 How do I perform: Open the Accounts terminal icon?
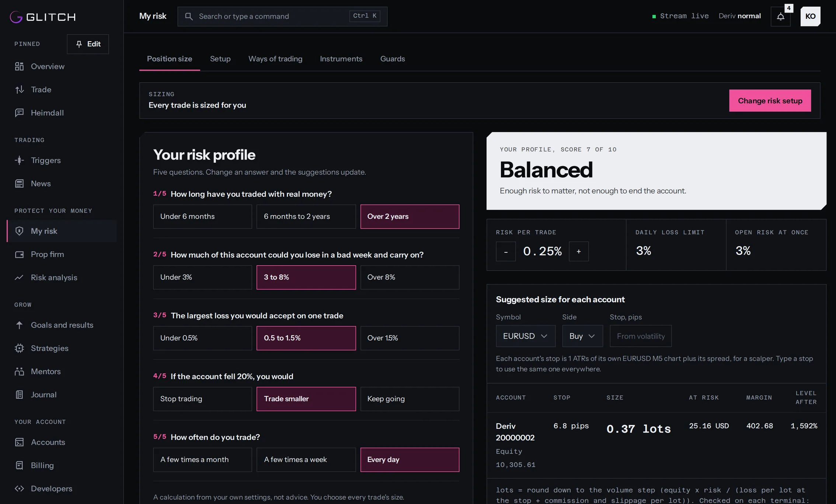(x=19, y=442)
